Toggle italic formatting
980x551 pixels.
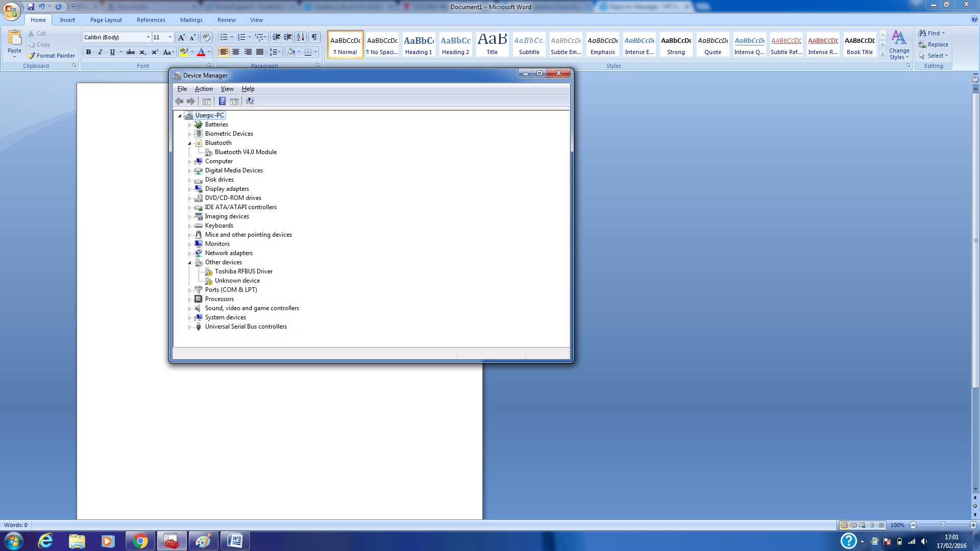100,52
